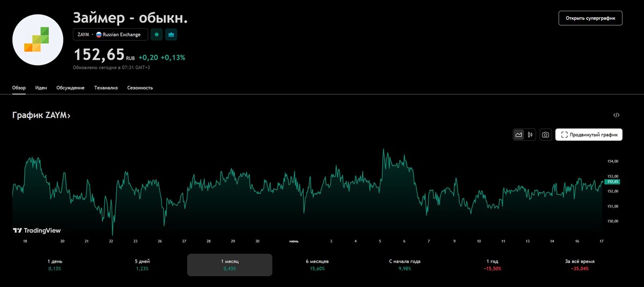
Task: Click the TradingView logo on chart
Action: point(36,230)
